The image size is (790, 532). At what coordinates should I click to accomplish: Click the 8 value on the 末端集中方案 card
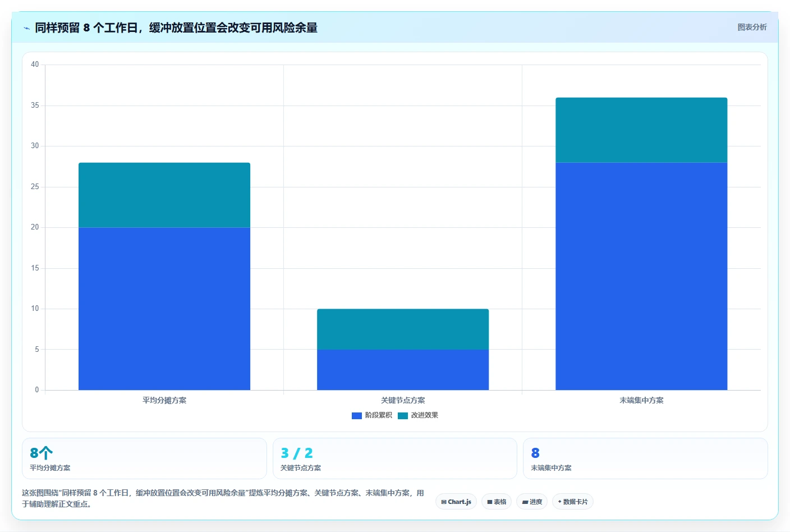coord(535,453)
